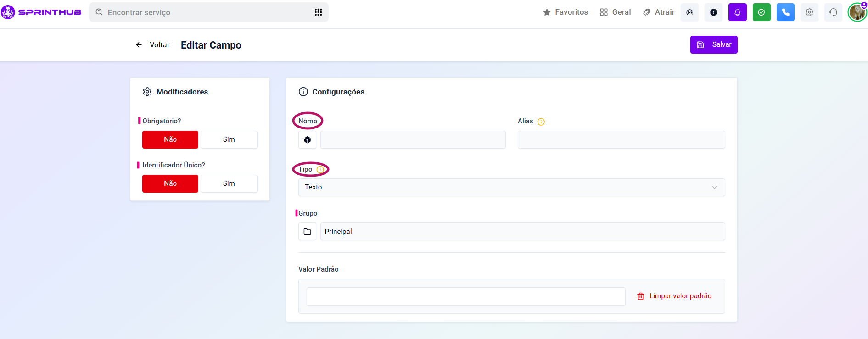Open the Geral menu
Screen dimensions: 868x339
[x=615, y=12]
